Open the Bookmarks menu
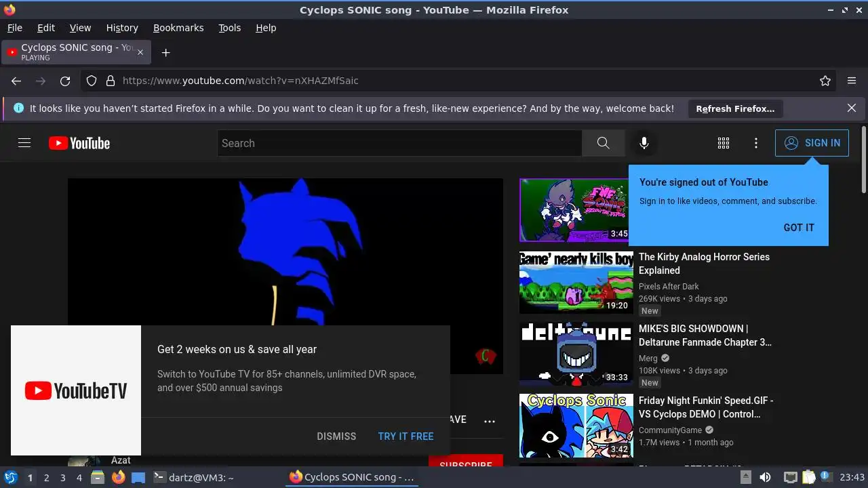Screen dimensions: 868x488 coord(178,28)
